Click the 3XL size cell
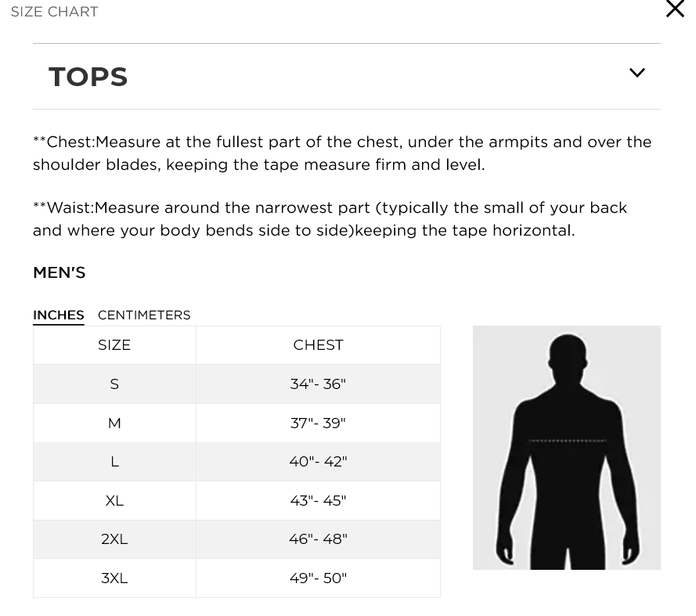 pyautogui.click(x=114, y=578)
